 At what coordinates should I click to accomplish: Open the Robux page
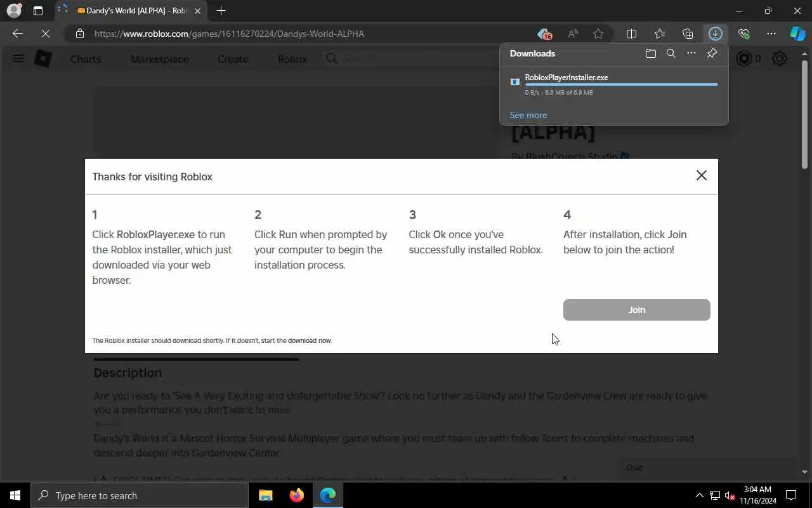coord(292,59)
